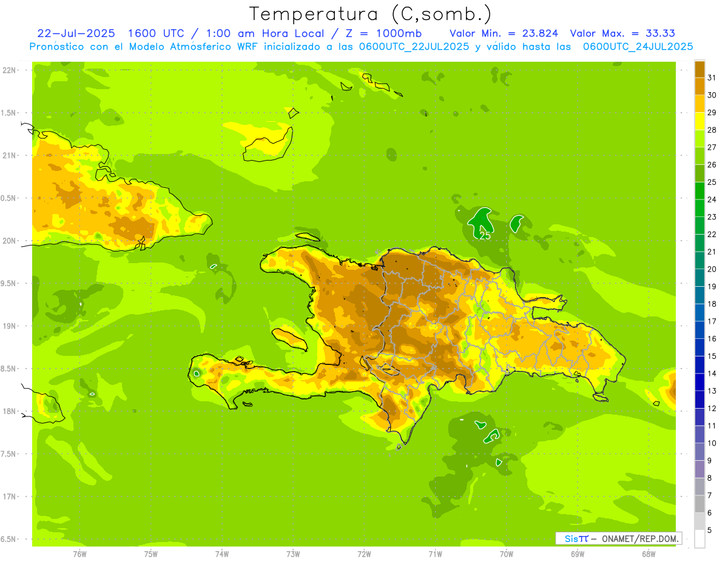Pick the blue legend swatch between 12 and 13
The height and width of the screenshot is (562, 728).
(x=699, y=399)
